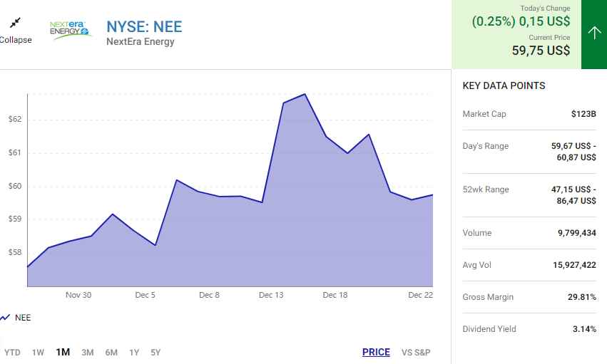Toggle the NEE legend line marker

coord(5,318)
